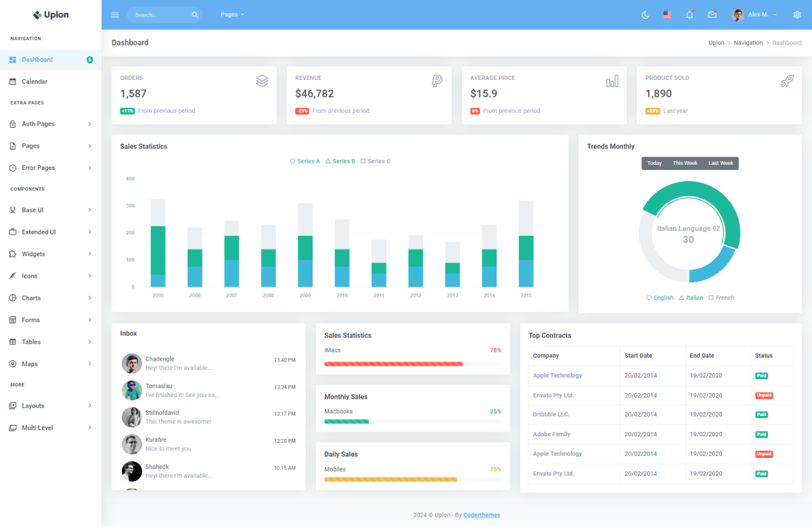Click the Widgets puzzle icon
Screen dimensions: 812x527
[x=13, y=254]
